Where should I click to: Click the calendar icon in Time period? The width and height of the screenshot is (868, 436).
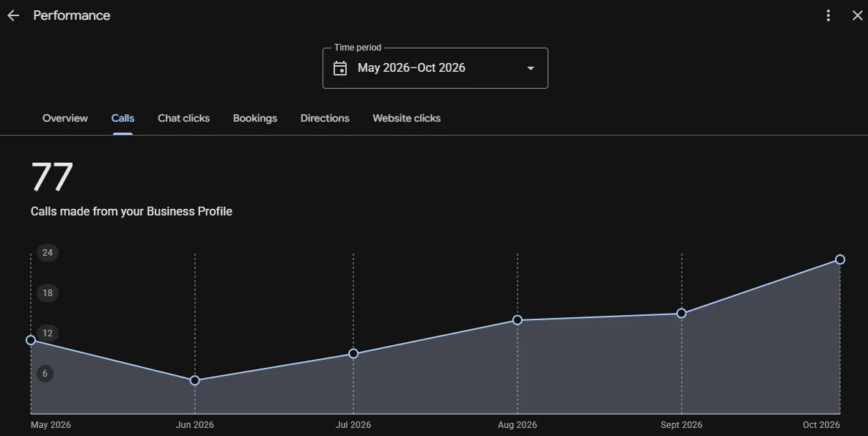pyautogui.click(x=340, y=68)
